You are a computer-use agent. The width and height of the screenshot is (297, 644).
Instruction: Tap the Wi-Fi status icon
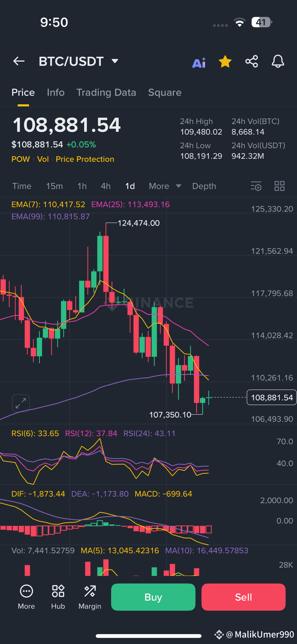click(x=240, y=22)
